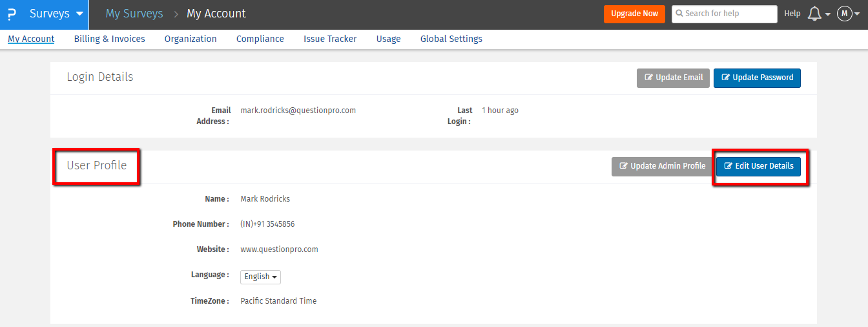Click the phone number (IN)+91 3545856

pyautogui.click(x=267, y=224)
